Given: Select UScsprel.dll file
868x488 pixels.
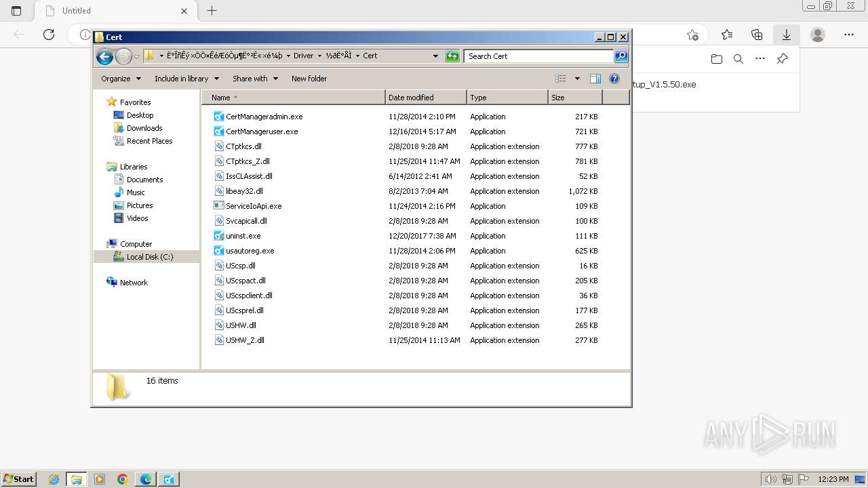Looking at the screenshot, I should coord(245,310).
